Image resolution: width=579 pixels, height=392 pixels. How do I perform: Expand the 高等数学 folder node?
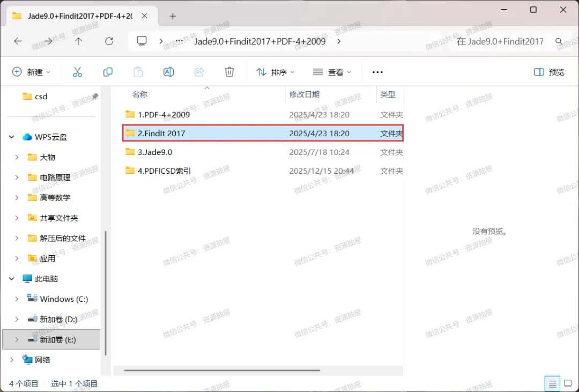coord(17,198)
